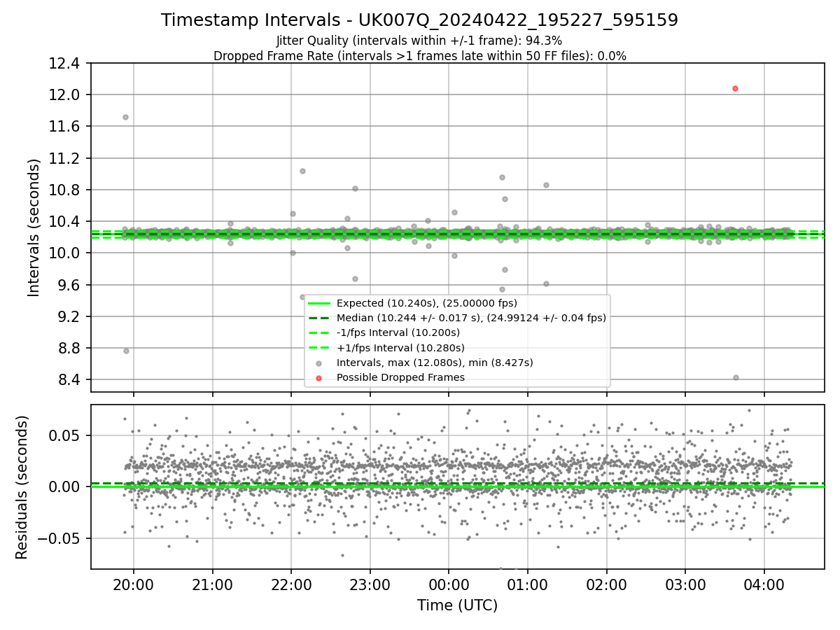Click the '21:00' x-axis tick label

click(212, 584)
